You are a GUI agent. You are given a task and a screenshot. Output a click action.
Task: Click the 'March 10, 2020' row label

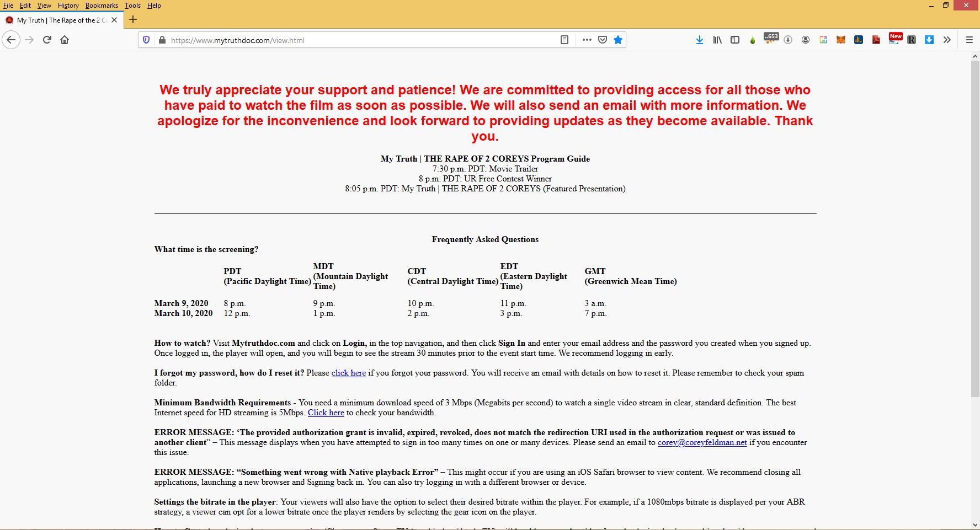[x=184, y=313]
